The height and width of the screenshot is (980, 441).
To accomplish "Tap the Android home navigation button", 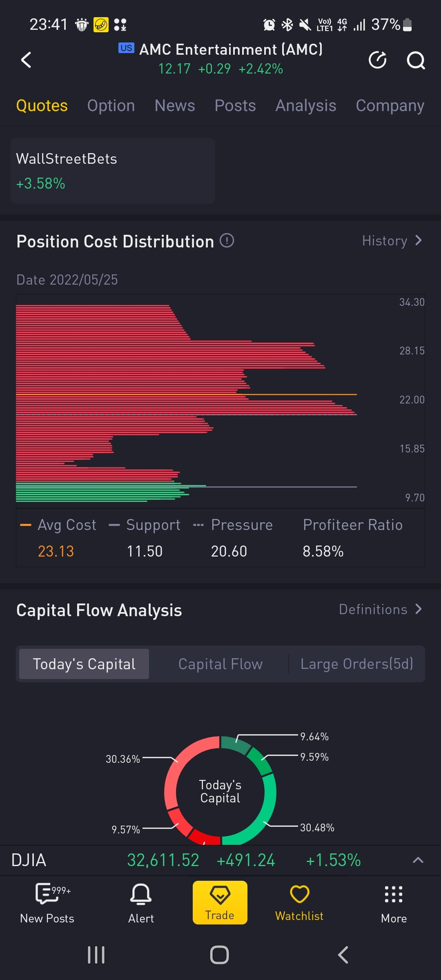I will click(x=219, y=955).
